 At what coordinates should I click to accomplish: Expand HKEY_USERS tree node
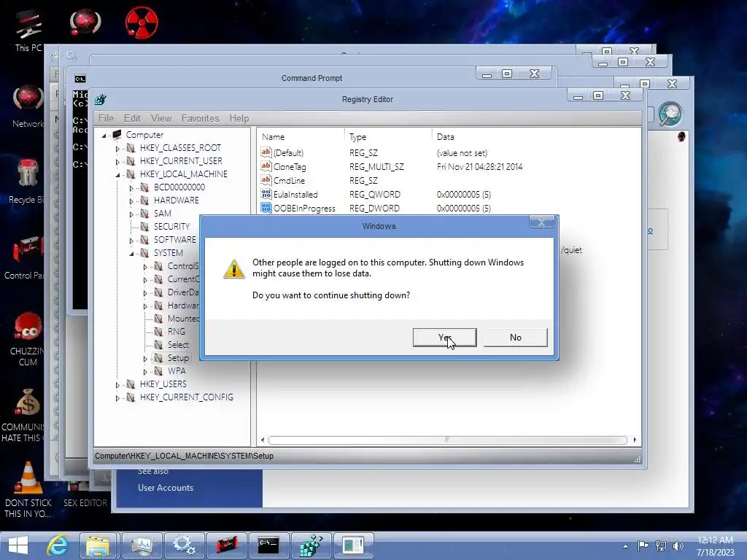coord(117,385)
